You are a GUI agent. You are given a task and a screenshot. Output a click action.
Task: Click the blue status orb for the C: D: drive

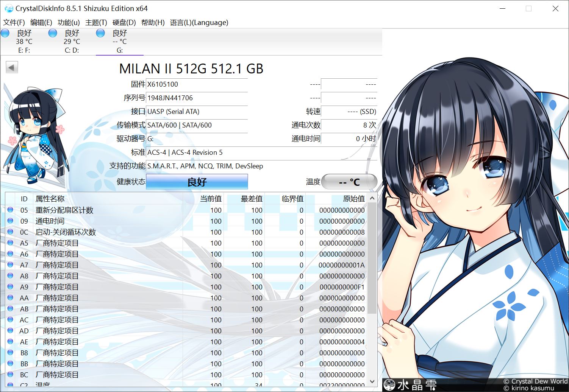point(53,33)
